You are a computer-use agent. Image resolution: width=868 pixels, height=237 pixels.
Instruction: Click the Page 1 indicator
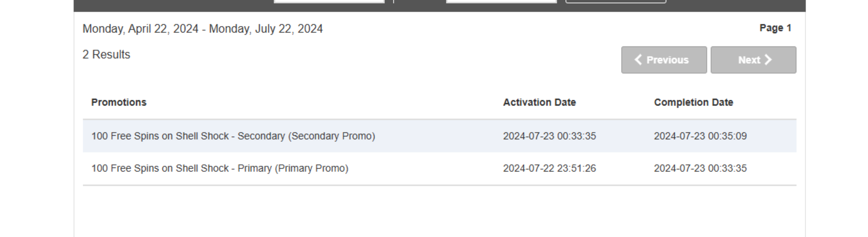[x=775, y=28]
